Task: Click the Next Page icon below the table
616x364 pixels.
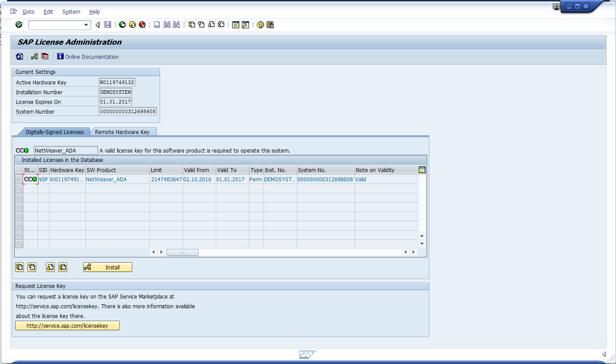Action: (50, 267)
